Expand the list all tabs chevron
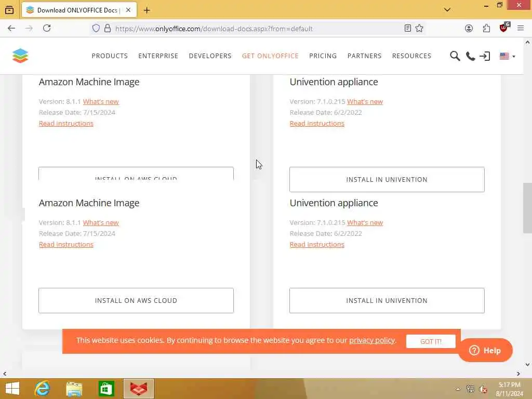This screenshot has width=532, height=399. coord(447,10)
